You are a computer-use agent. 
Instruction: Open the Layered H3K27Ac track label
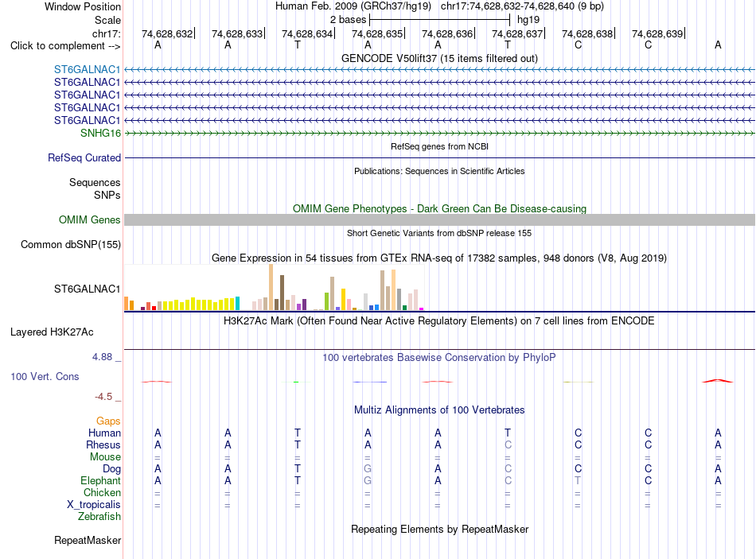click(52, 332)
